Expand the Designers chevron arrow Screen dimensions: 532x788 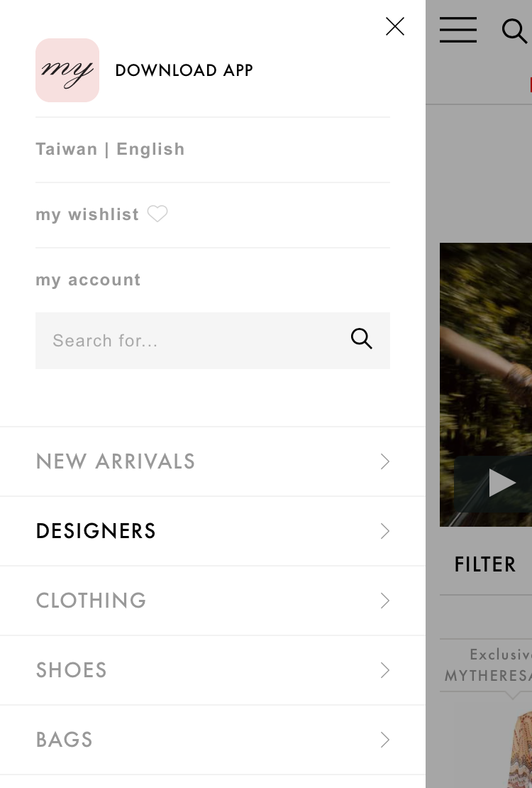[384, 531]
